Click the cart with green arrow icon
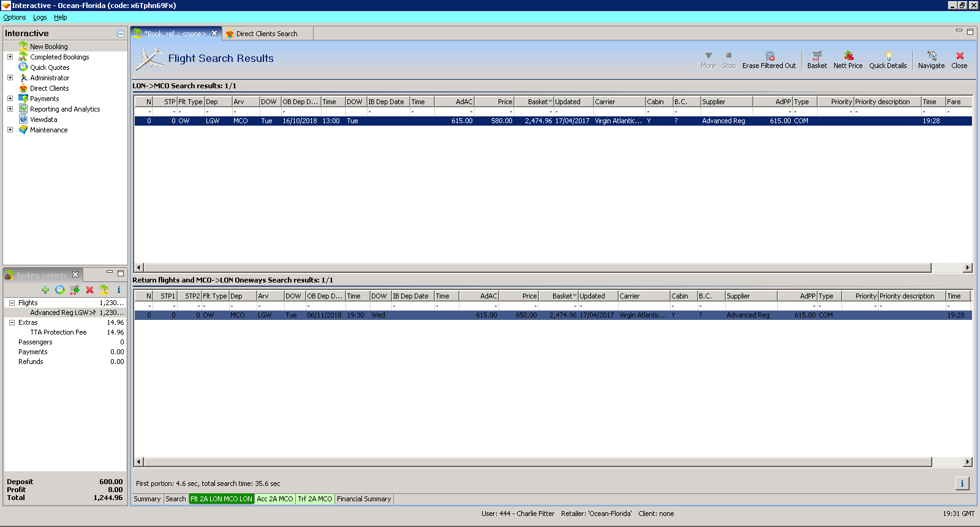 click(x=75, y=290)
